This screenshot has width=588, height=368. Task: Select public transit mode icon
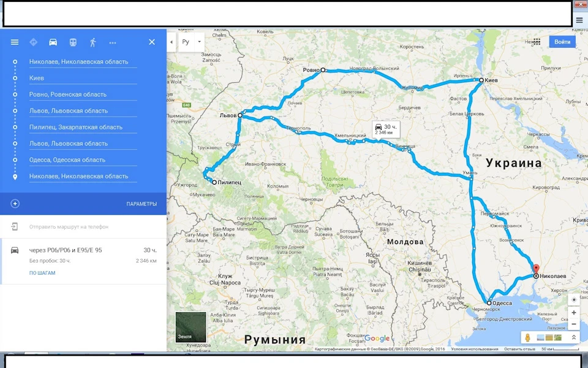(x=73, y=42)
